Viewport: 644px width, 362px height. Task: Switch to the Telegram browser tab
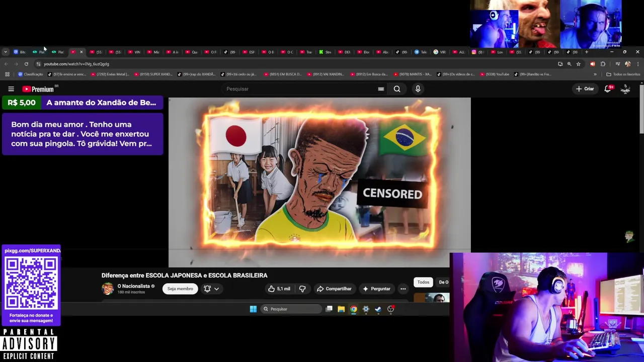pos(420,52)
